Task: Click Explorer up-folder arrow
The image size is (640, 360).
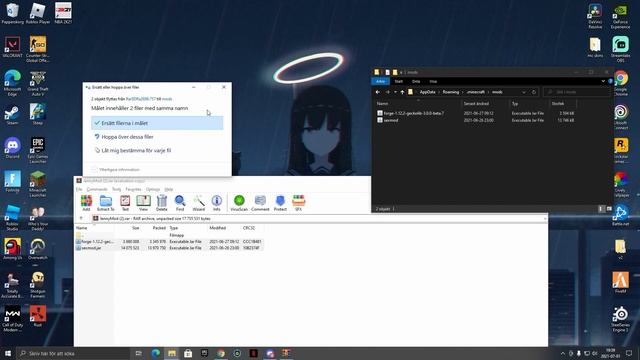Action: pyautogui.click(x=402, y=92)
